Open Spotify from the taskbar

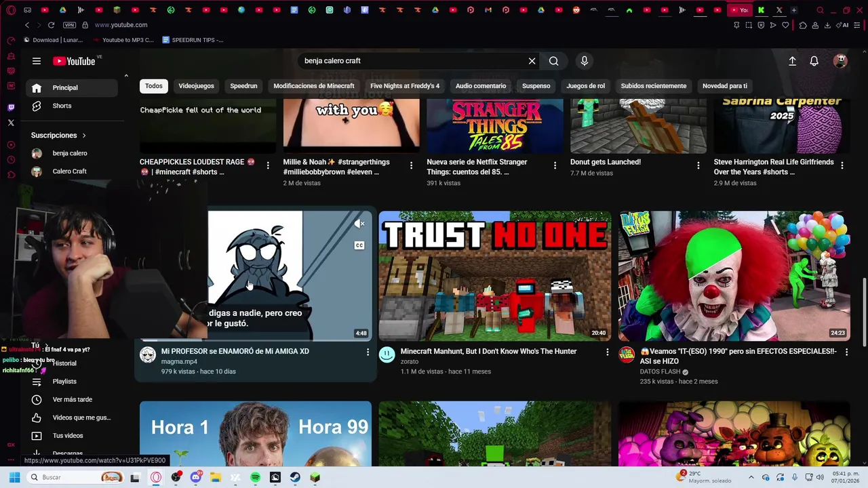pyautogui.click(x=255, y=477)
